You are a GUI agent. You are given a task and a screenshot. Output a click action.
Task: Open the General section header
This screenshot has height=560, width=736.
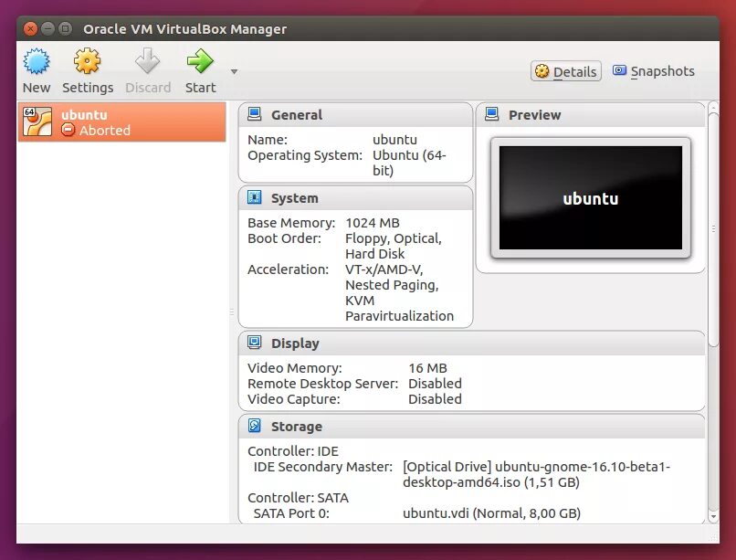(355, 115)
